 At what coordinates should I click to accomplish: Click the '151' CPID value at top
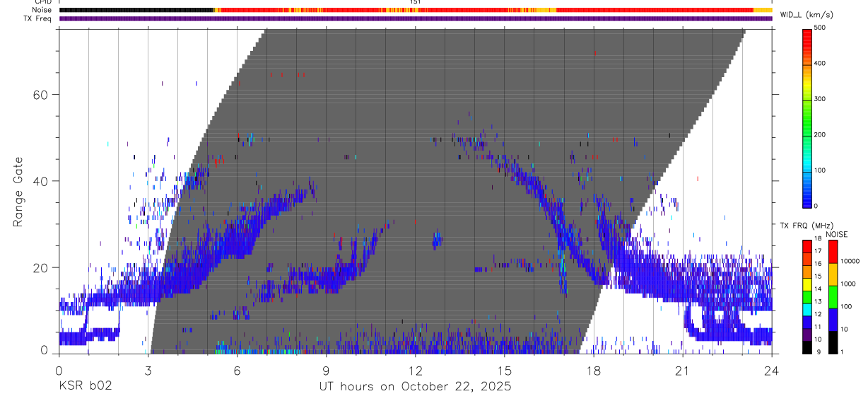pyautogui.click(x=416, y=2)
